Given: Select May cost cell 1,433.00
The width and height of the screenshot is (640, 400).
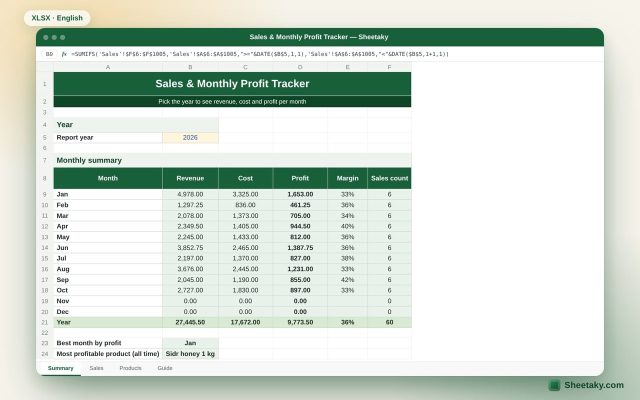Looking at the screenshot, I should pos(245,237).
